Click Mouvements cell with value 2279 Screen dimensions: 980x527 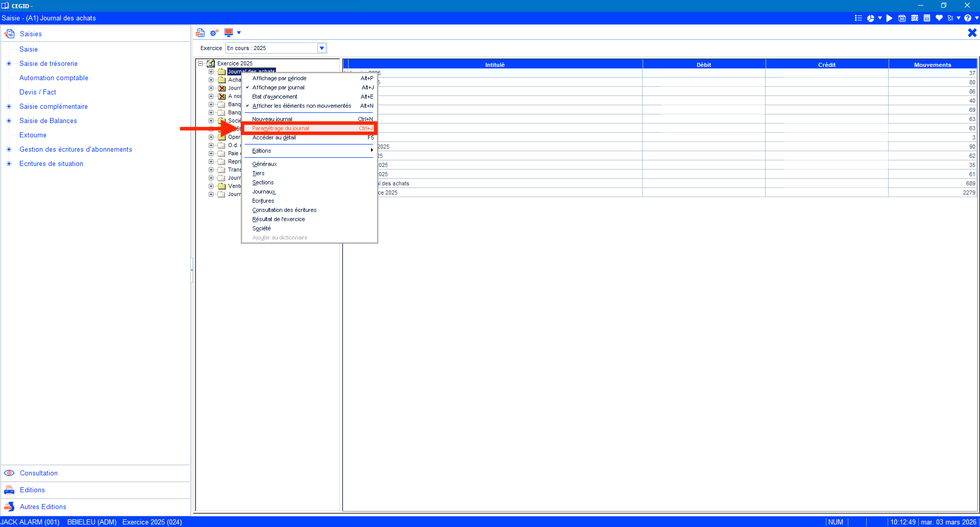point(933,193)
